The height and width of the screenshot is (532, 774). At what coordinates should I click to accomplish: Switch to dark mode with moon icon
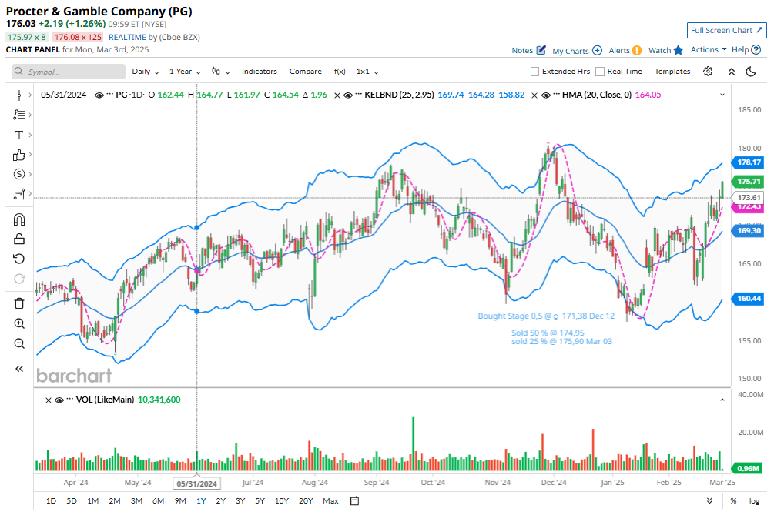[752, 72]
